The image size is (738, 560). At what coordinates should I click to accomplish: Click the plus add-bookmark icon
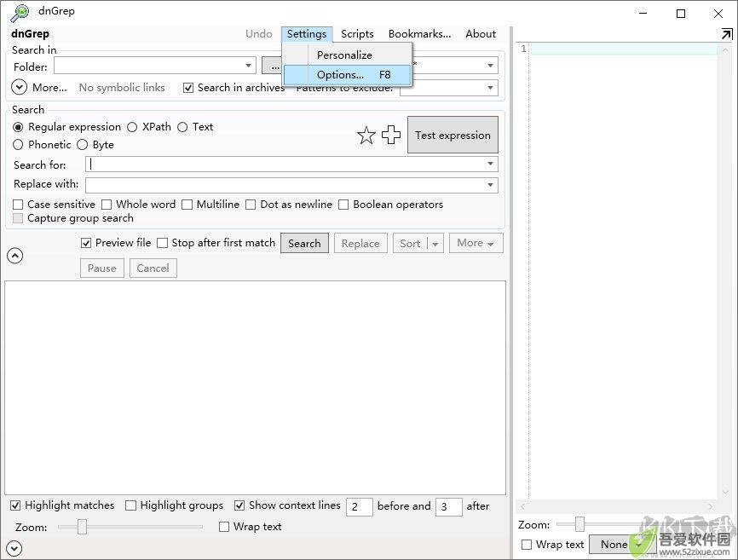point(391,135)
